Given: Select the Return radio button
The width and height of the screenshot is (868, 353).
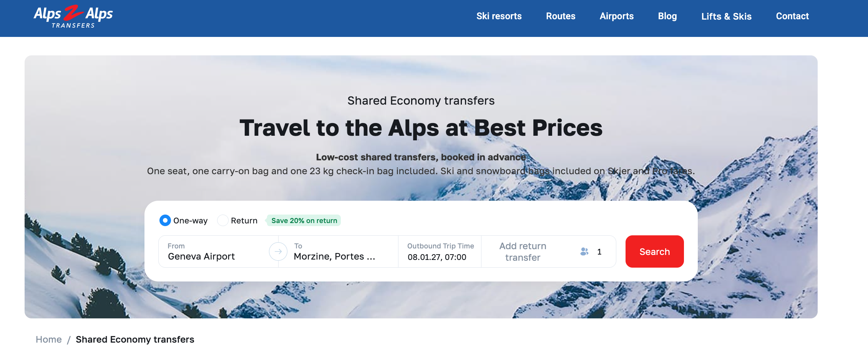Looking at the screenshot, I should 223,220.
